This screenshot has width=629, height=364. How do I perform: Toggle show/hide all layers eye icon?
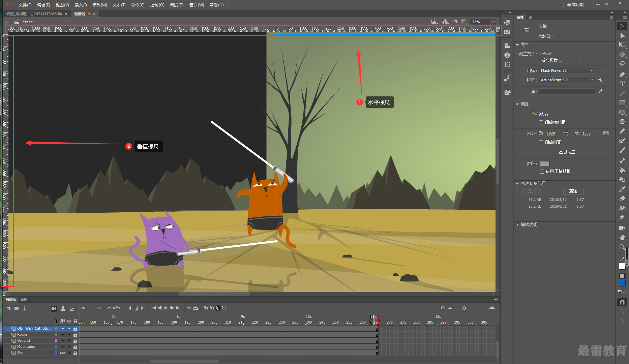click(x=69, y=321)
